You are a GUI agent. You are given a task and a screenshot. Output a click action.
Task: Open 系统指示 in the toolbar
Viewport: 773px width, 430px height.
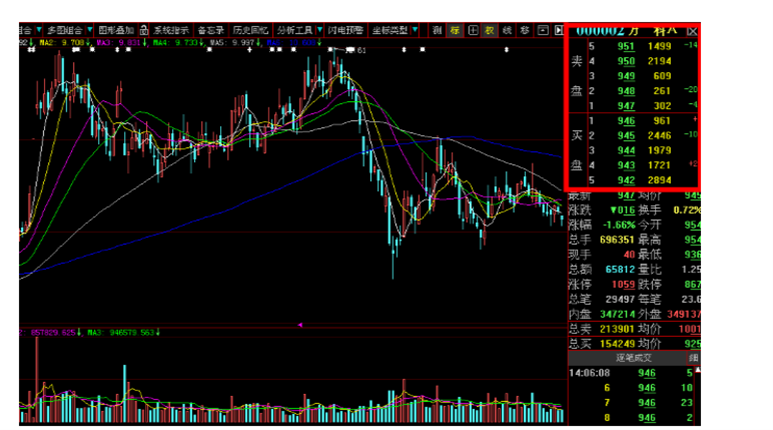coord(171,30)
